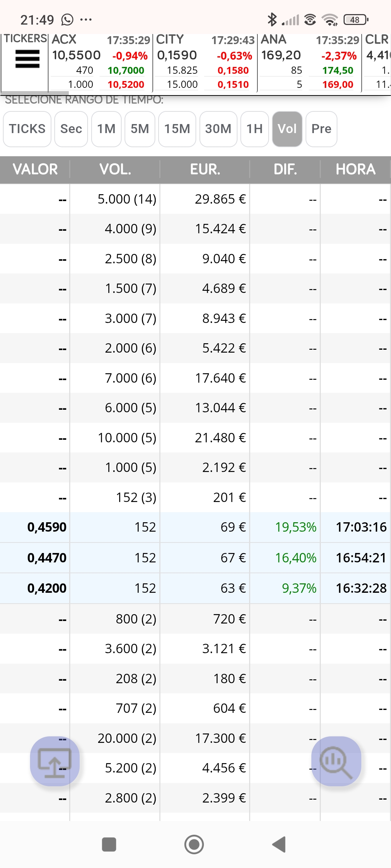The image size is (391, 868).
Task: Select the Sec time range
Action: click(x=71, y=129)
